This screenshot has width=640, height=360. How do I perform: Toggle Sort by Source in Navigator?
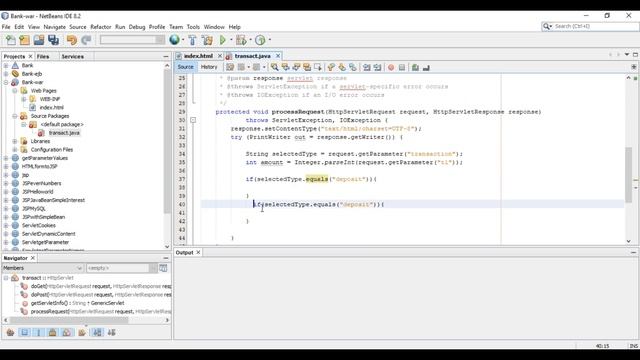[x=111, y=333]
